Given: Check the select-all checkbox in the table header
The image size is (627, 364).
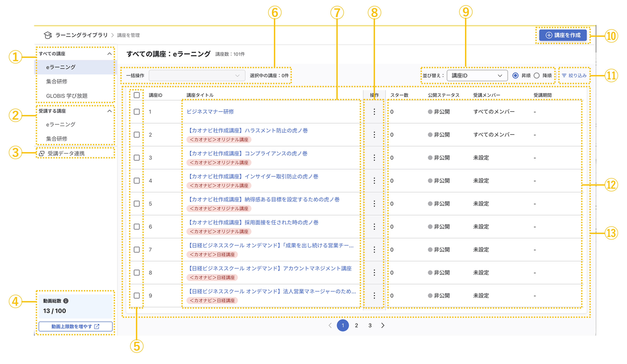Looking at the screenshot, I should (137, 95).
